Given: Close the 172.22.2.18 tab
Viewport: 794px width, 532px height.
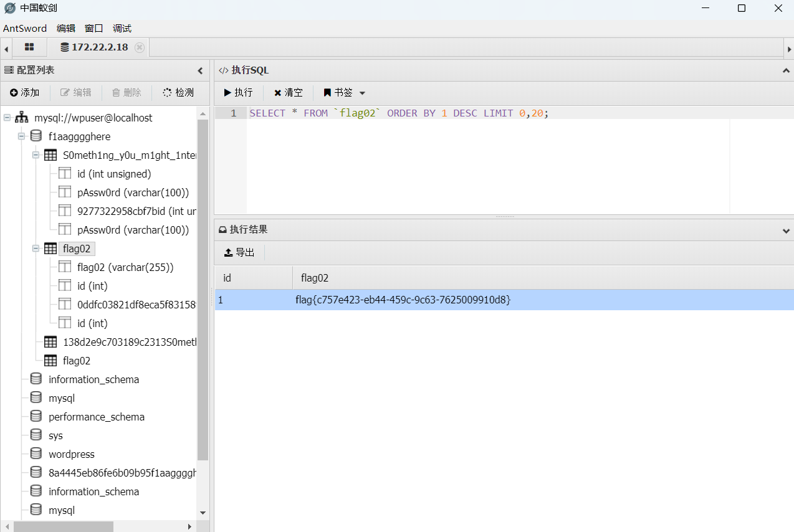Looking at the screenshot, I should coord(140,47).
